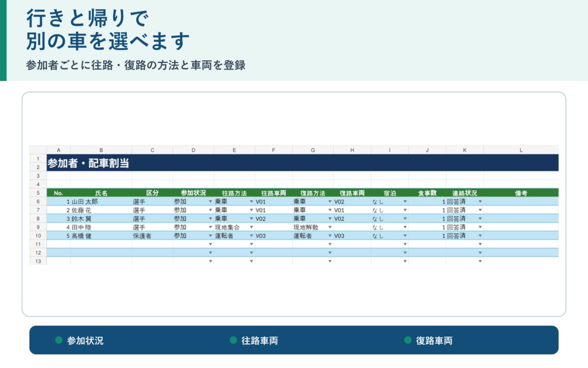Select 往路車両 V02 in 鈴木 翼 row

tap(273, 218)
